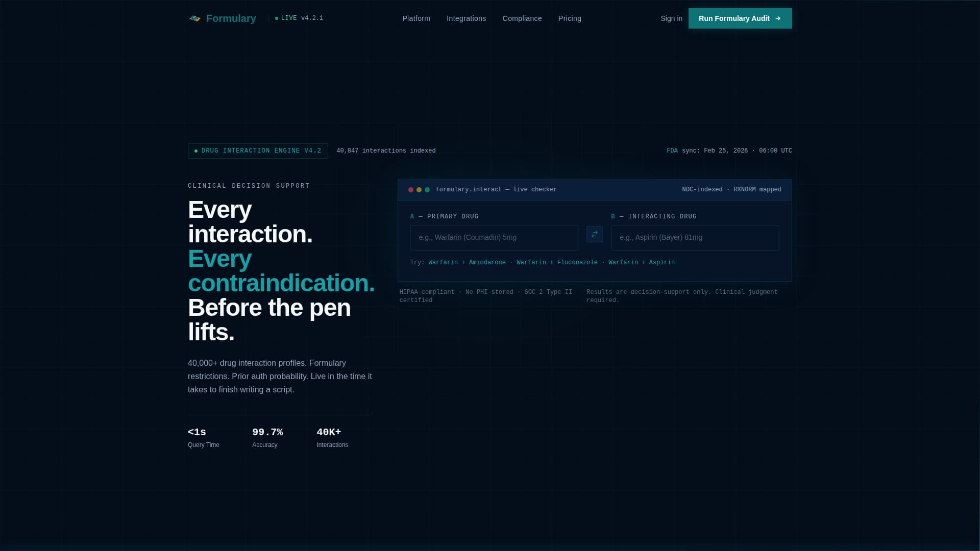
Task: Click the arrow in Run Formulary Audit
Action: tap(778, 18)
